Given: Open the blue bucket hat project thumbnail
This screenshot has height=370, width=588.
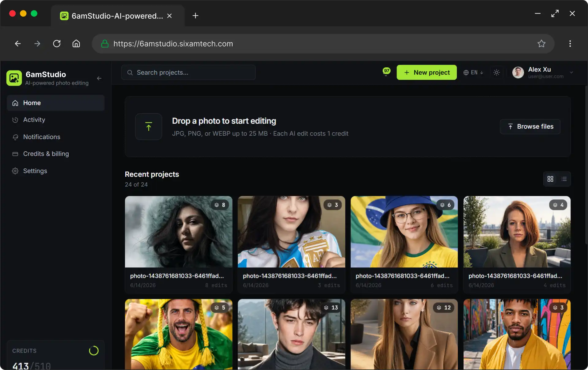Looking at the screenshot, I should (x=404, y=232).
